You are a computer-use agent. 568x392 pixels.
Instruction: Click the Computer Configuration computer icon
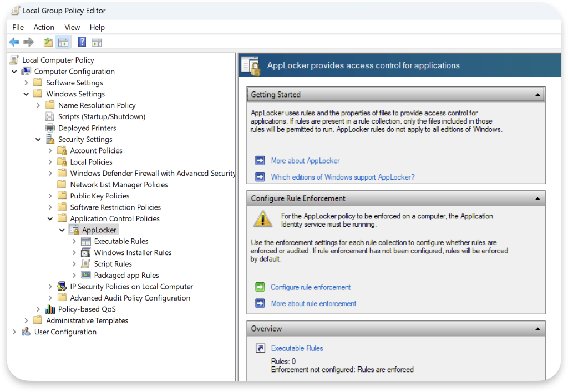coord(26,71)
